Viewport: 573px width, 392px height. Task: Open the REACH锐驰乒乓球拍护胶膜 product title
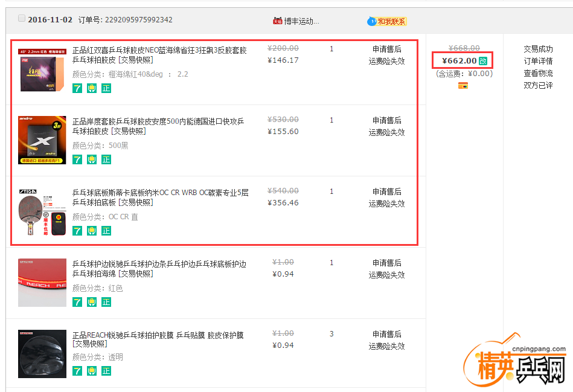click(158, 339)
